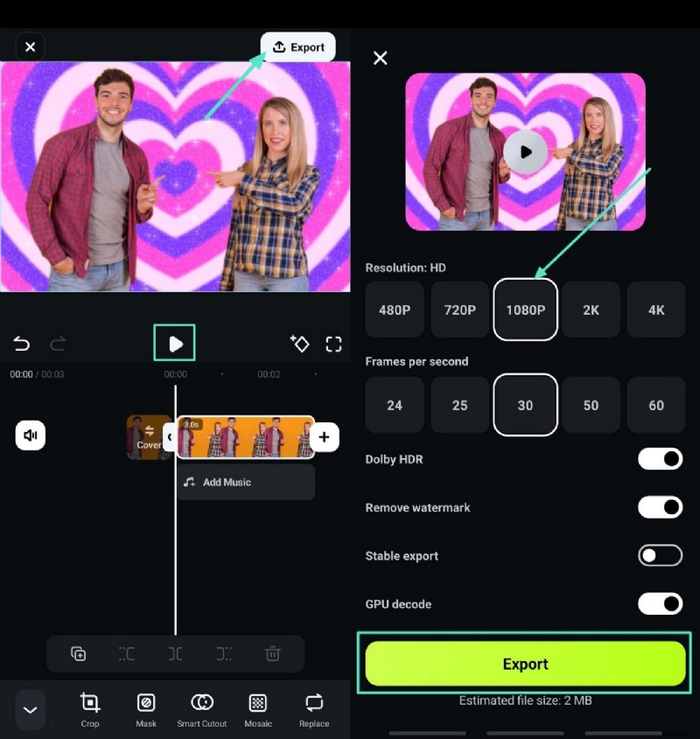700x739 pixels.
Task: Undo the last edit
Action: click(21, 344)
